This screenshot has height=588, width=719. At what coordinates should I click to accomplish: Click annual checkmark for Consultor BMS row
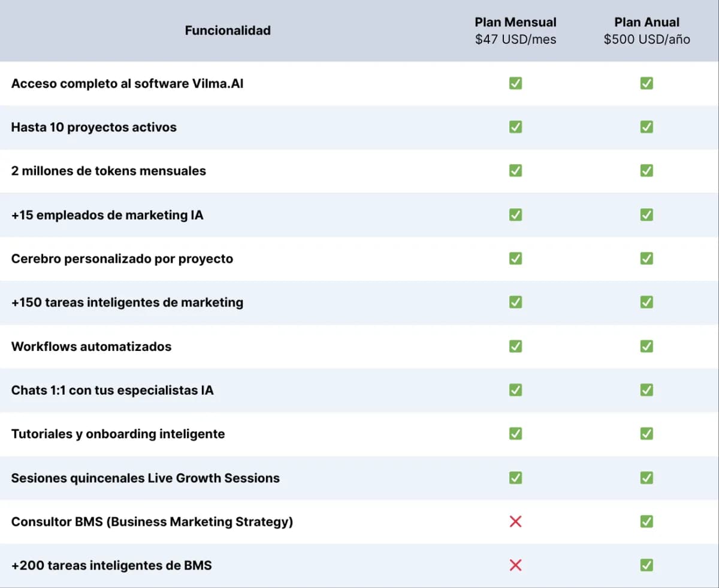[x=647, y=522]
